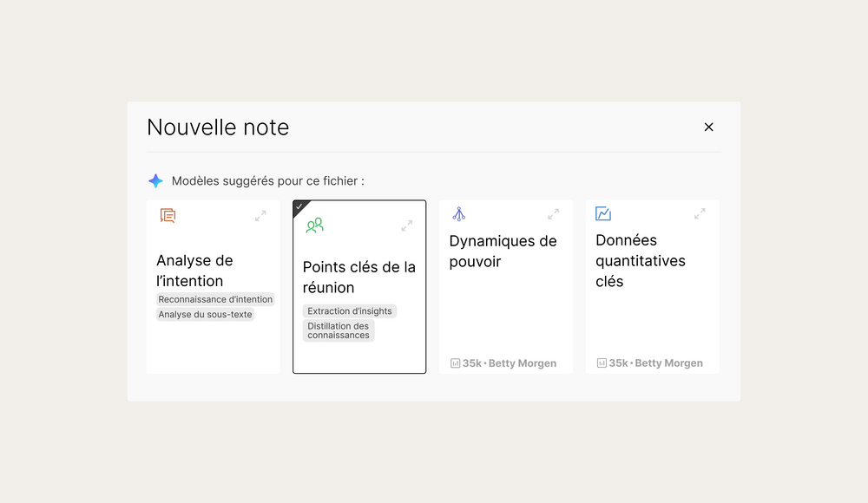
Task: Click the usage stats icon under Données quantitatives clés
Action: coord(602,363)
